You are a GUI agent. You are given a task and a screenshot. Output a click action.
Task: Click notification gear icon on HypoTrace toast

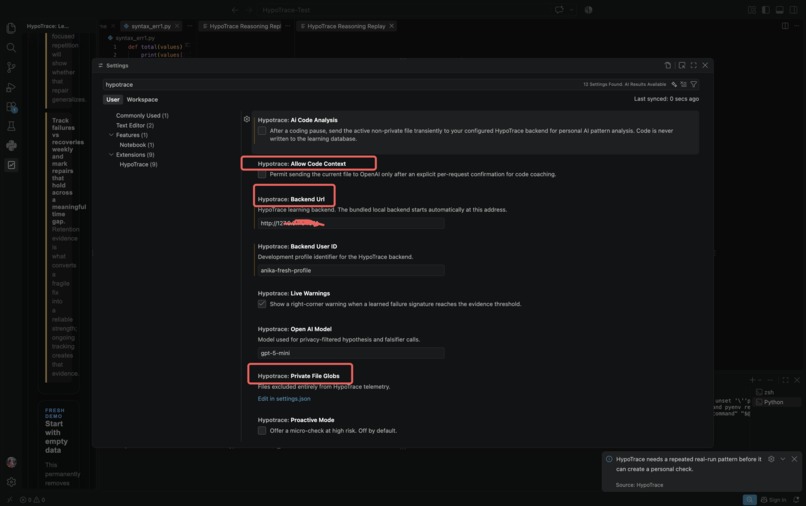coord(771,459)
